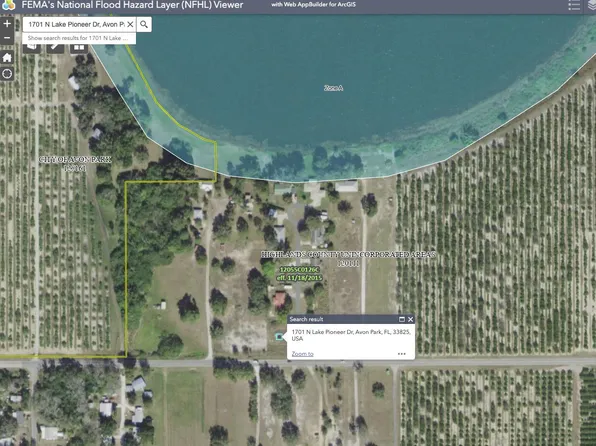Run search with the magnifier button
The height and width of the screenshot is (446, 596).
[144, 24]
